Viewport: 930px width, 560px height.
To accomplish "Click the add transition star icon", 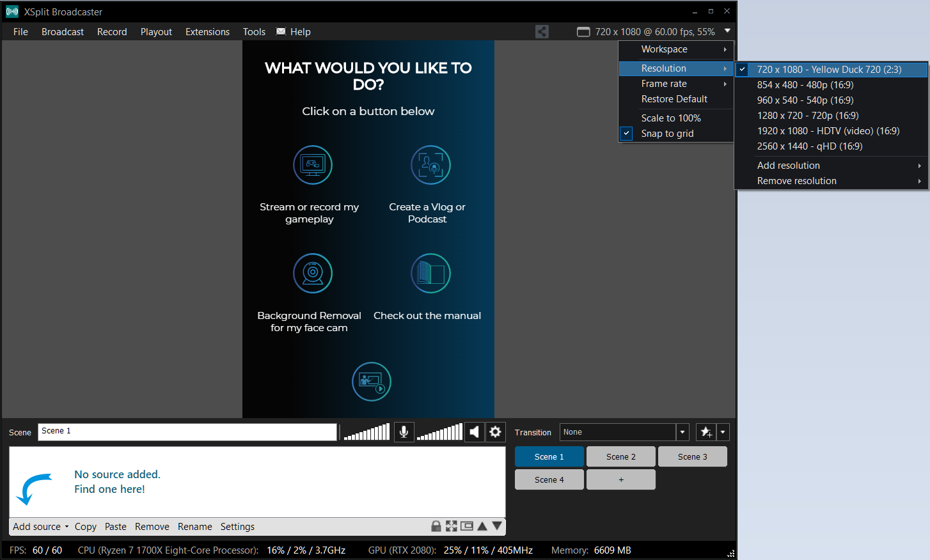I will pos(706,432).
